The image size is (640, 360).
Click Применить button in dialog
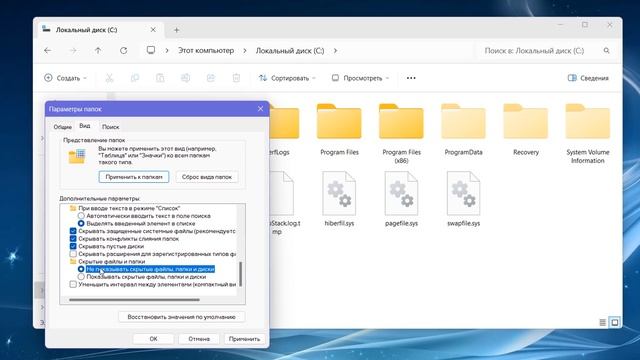(244, 339)
